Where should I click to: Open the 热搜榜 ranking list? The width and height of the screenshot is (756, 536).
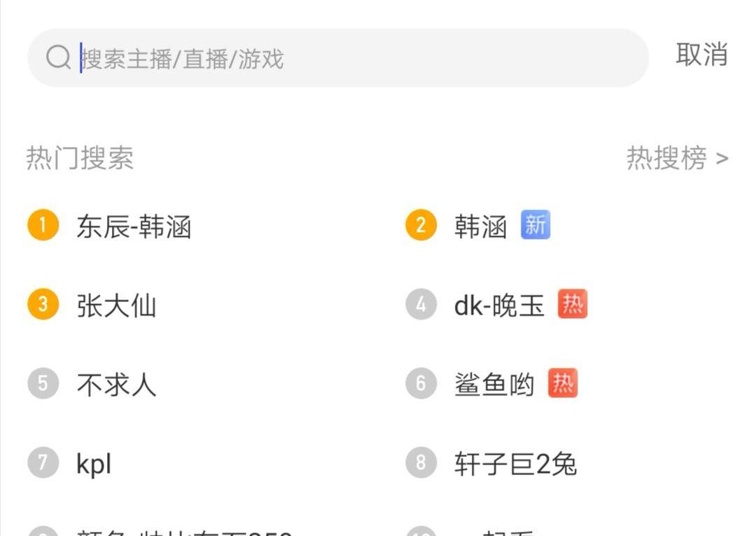[677, 158]
